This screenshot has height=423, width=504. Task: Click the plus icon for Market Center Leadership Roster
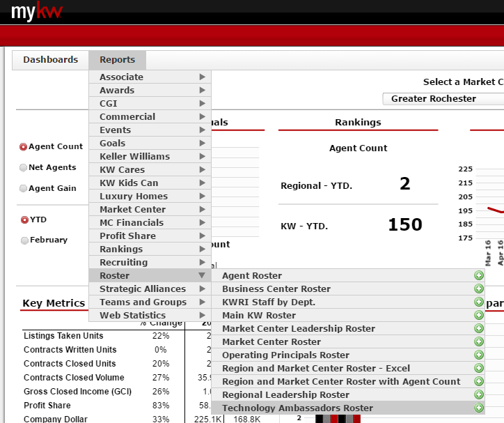pyautogui.click(x=479, y=328)
